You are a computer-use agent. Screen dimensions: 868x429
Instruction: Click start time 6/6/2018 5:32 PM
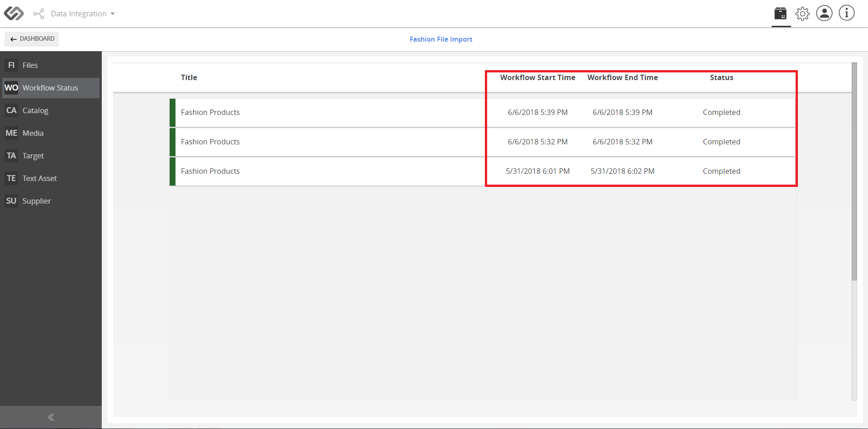click(537, 142)
